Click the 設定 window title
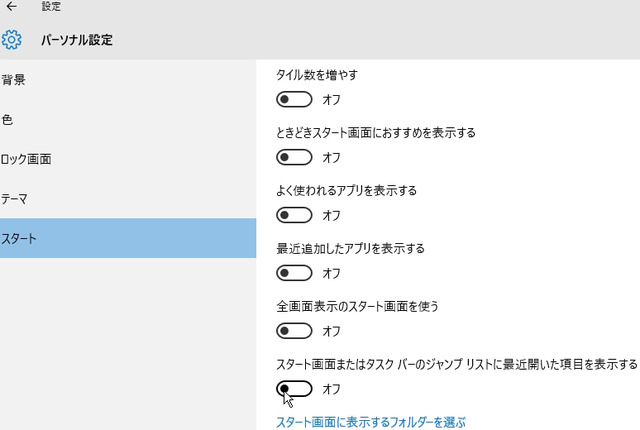Image resolution: width=640 pixels, height=430 pixels. coord(51,6)
